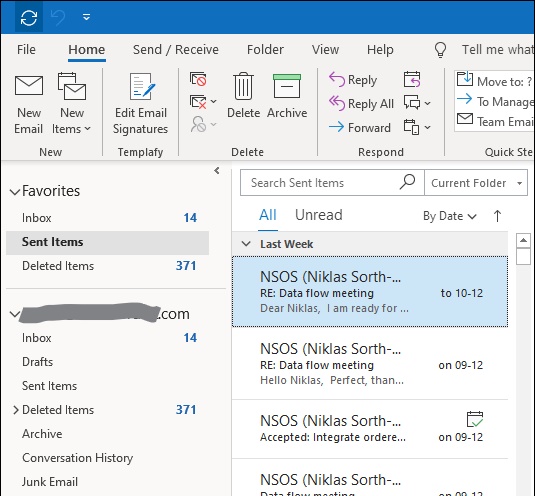Image resolution: width=535 pixels, height=496 pixels.
Task: Switch to the View tab
Action: pyautogui.click(x=325, y=50)
